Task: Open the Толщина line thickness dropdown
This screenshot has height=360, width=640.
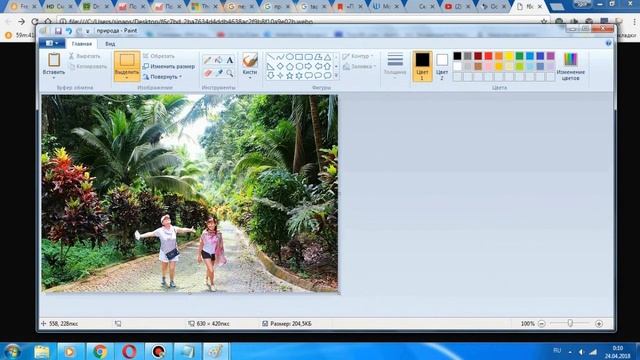Action: tap(395, 65)
